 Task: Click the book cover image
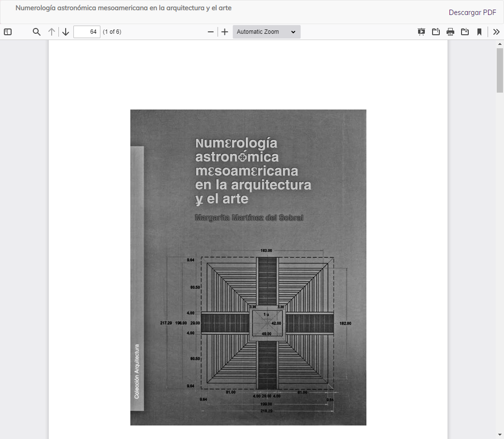click(248, 267)
